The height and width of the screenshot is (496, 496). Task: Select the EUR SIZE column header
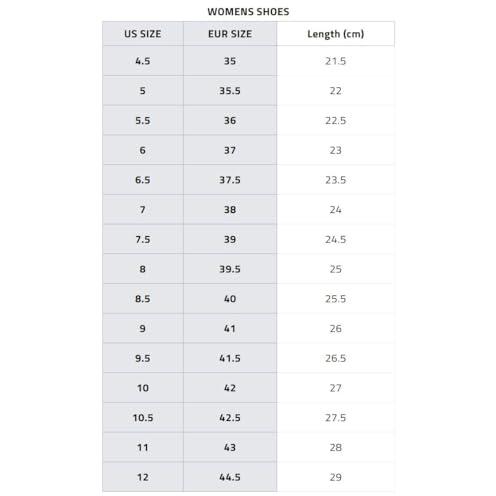[x=230, y=34]
